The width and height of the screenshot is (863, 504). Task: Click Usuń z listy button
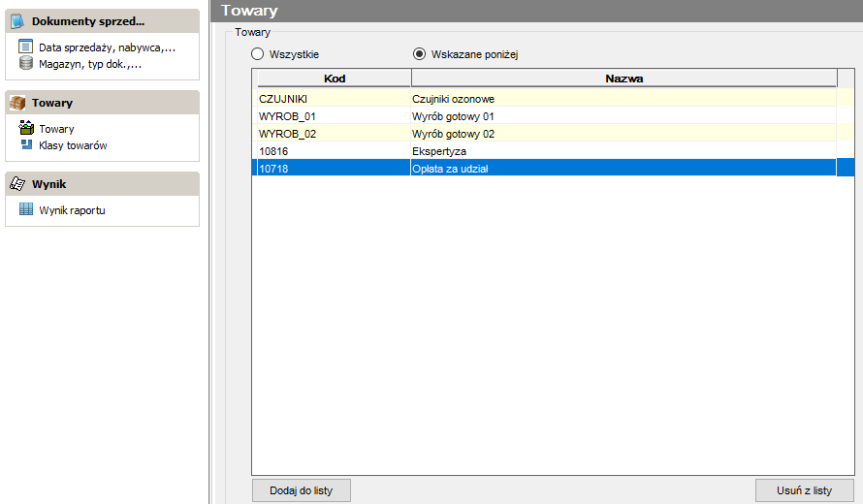click(804, 490)
